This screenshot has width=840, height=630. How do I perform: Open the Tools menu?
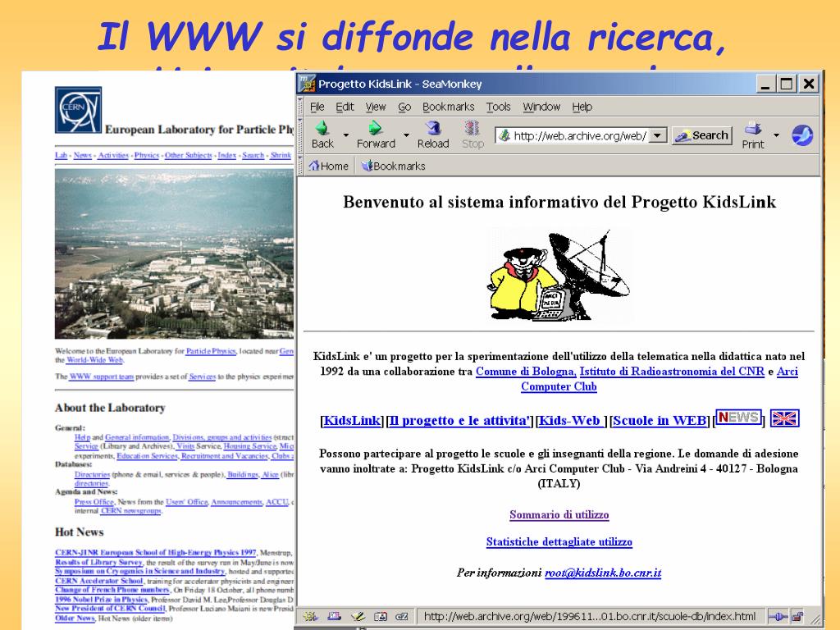point(498,107)
